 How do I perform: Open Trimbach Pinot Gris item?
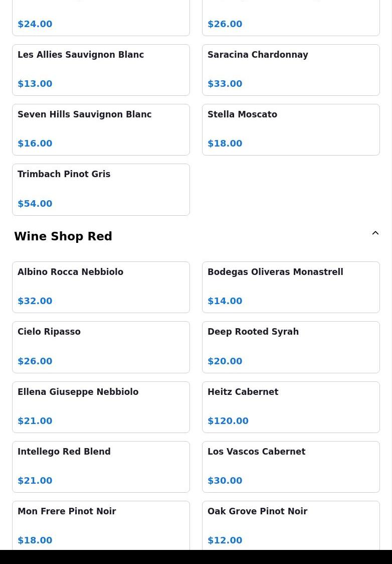(x=101, y=189)
